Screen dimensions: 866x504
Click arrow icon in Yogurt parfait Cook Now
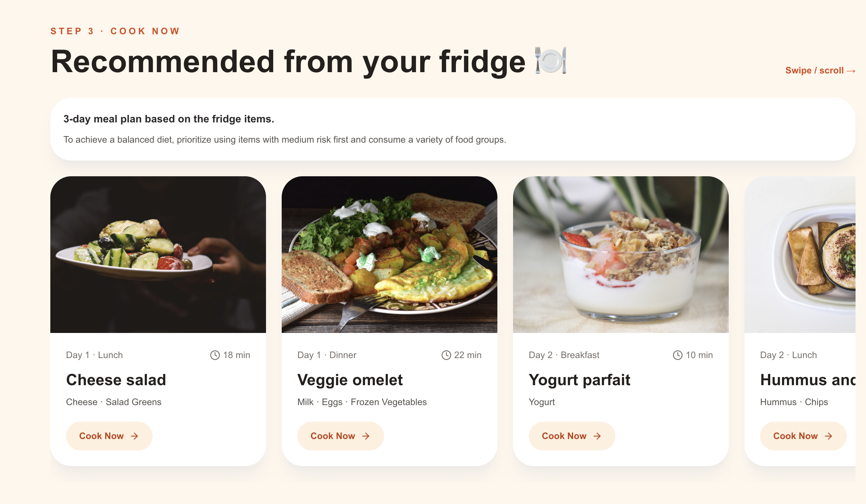pos(597,436)
